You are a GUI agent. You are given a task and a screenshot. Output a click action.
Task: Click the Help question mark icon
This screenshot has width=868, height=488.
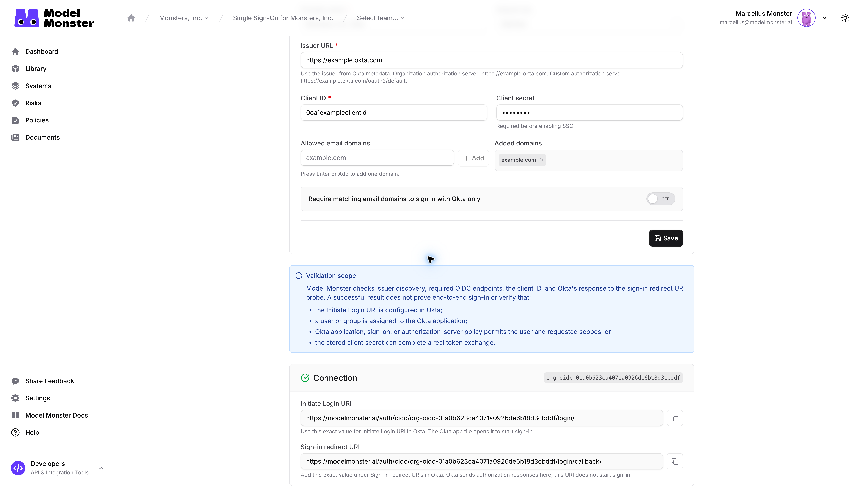point(15,432)
